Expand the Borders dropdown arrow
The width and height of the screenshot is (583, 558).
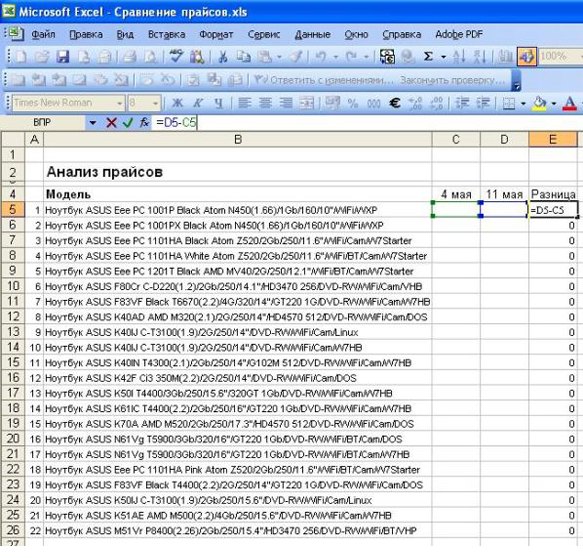523,103
